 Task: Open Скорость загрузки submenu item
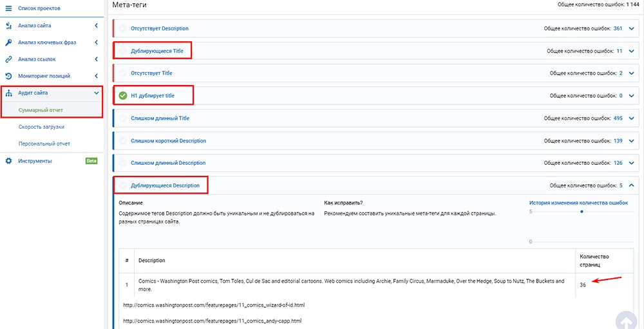tap(41, 127)
